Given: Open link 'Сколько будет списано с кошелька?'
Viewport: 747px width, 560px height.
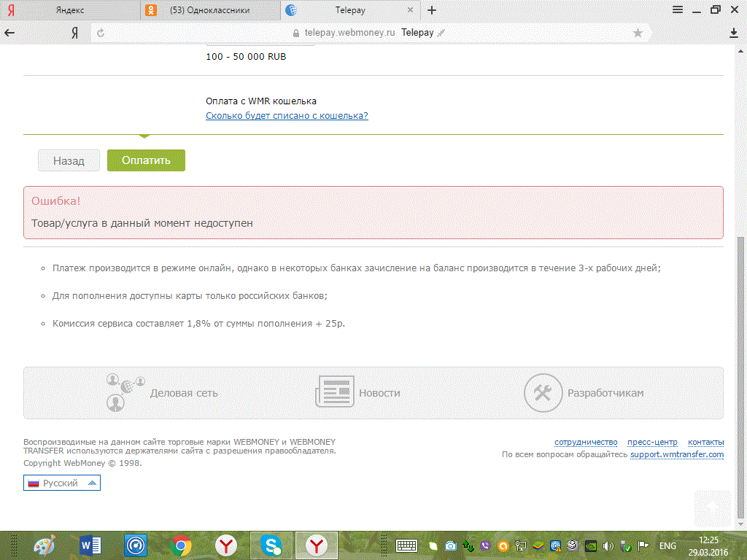Looking at the screenshot, I should pyautogui.click(x=287, y=116).
